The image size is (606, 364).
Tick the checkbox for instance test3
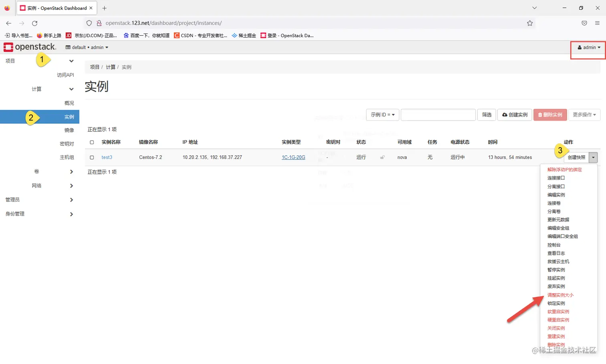[x=92, y=157]
